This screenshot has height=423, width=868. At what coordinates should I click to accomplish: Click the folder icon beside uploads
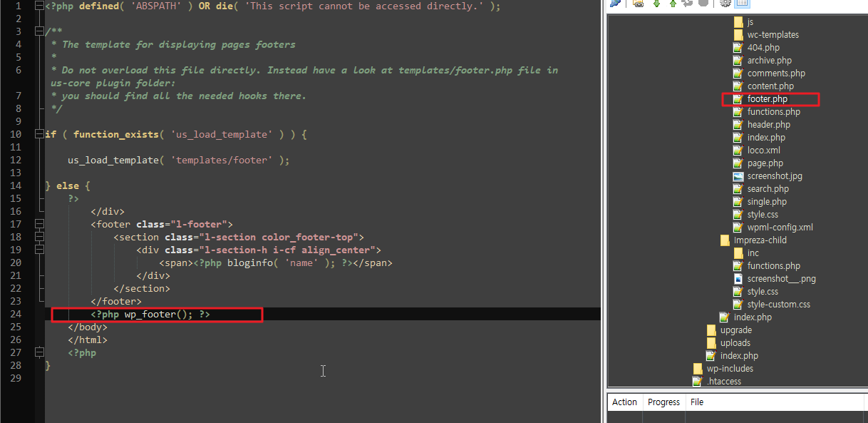(711, 342)
